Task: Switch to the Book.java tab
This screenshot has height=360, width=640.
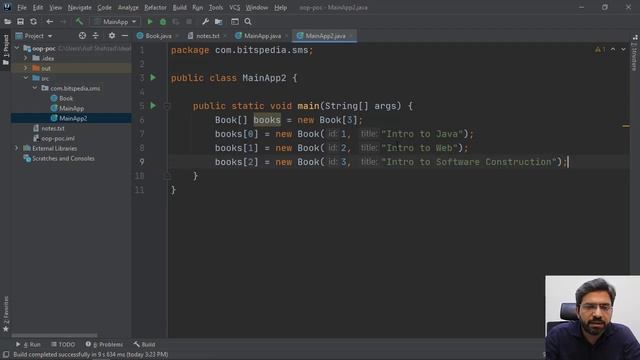Action: 158,36
